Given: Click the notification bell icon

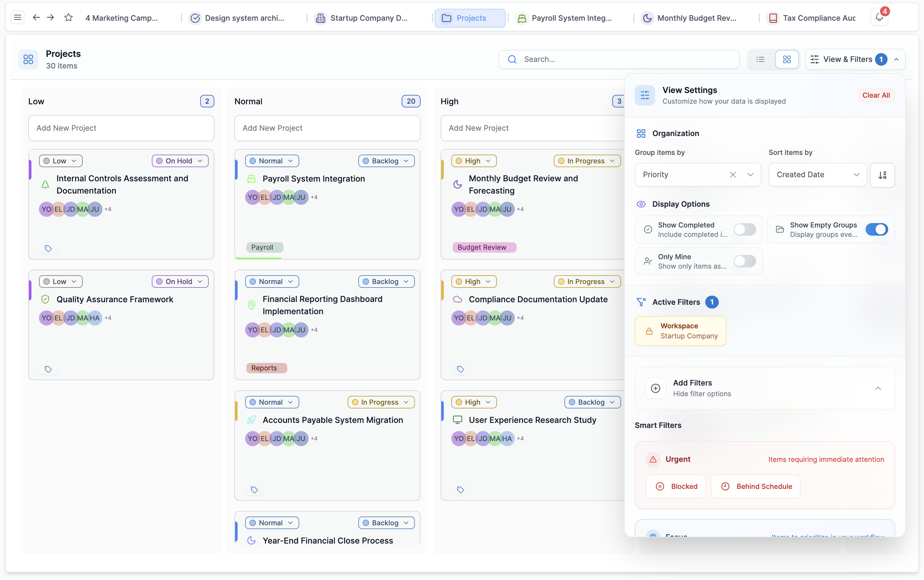Looking at the screenshot, I should tap(879, 18).
